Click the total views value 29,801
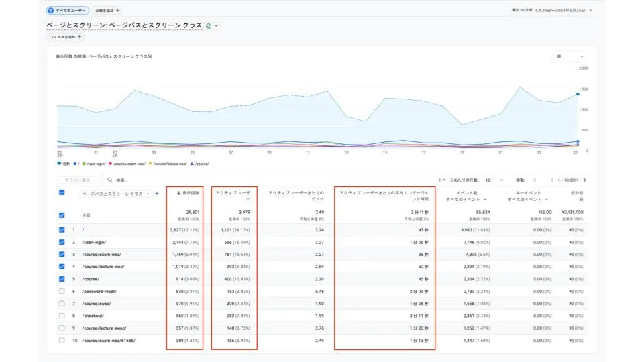 193,213
